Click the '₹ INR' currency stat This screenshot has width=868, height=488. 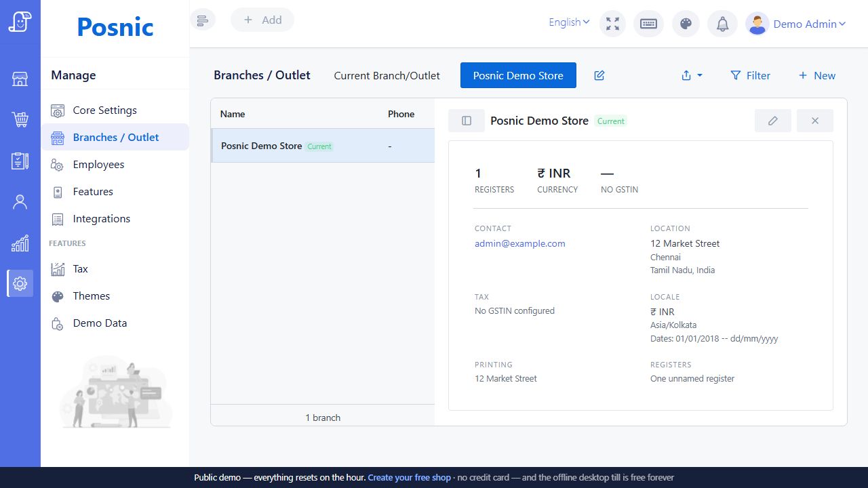[557, 181]
